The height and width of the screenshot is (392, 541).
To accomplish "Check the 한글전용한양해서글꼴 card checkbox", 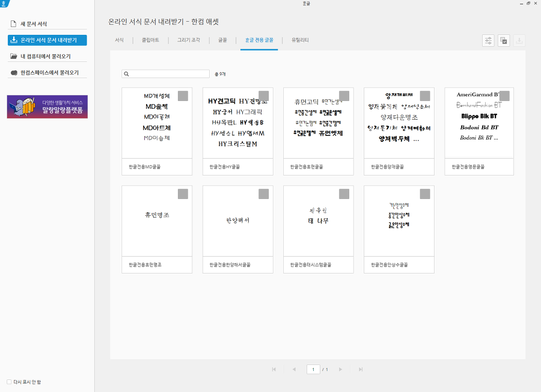I will pos(264,194).
